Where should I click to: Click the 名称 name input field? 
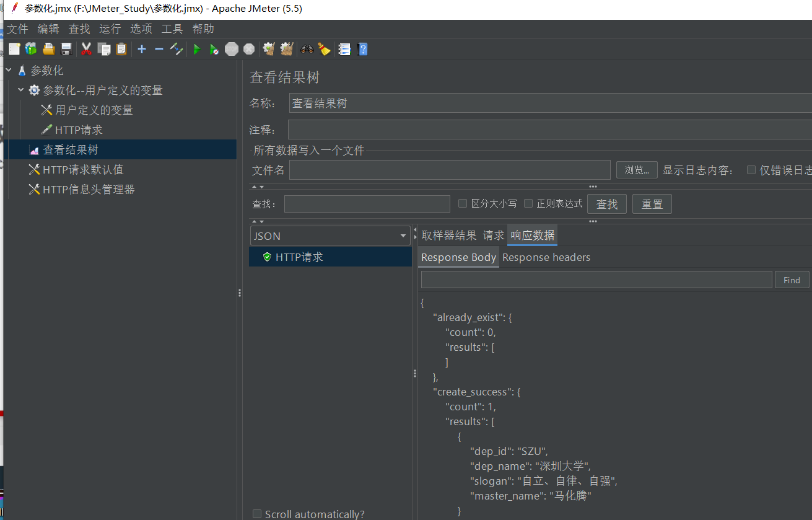tap(550, 104)
